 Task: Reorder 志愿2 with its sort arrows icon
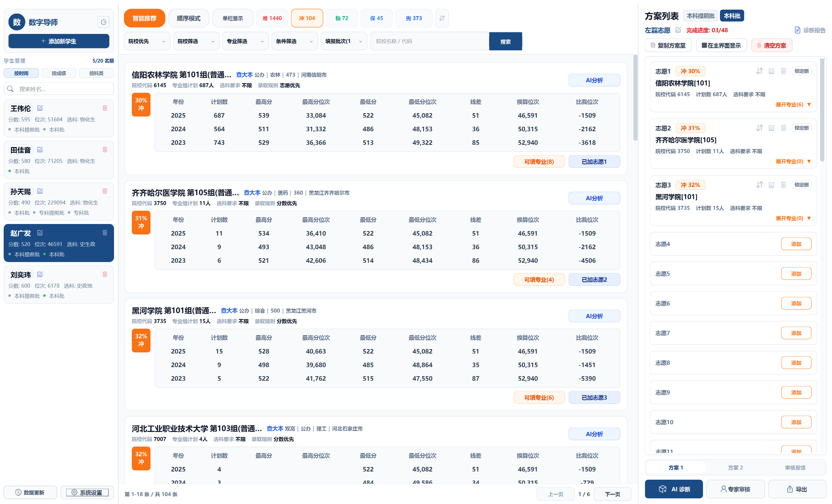click(759, 128)
